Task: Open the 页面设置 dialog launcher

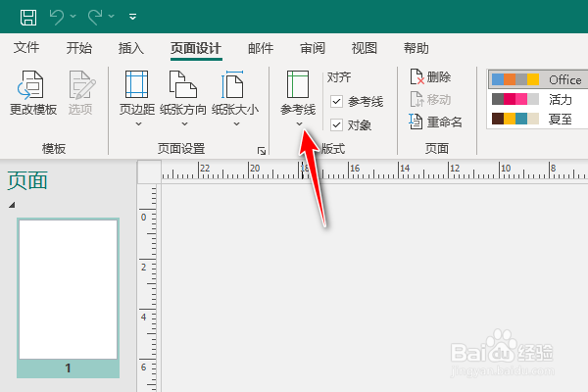Action: point(262,151)
